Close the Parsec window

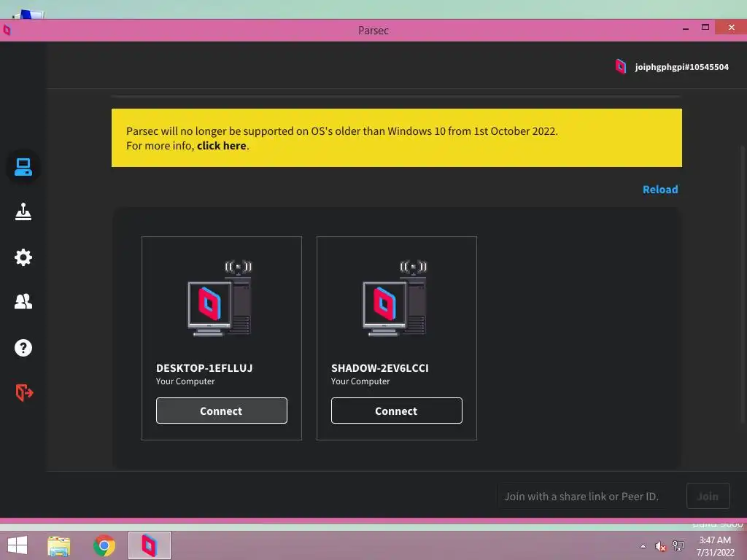pos(731,28)
